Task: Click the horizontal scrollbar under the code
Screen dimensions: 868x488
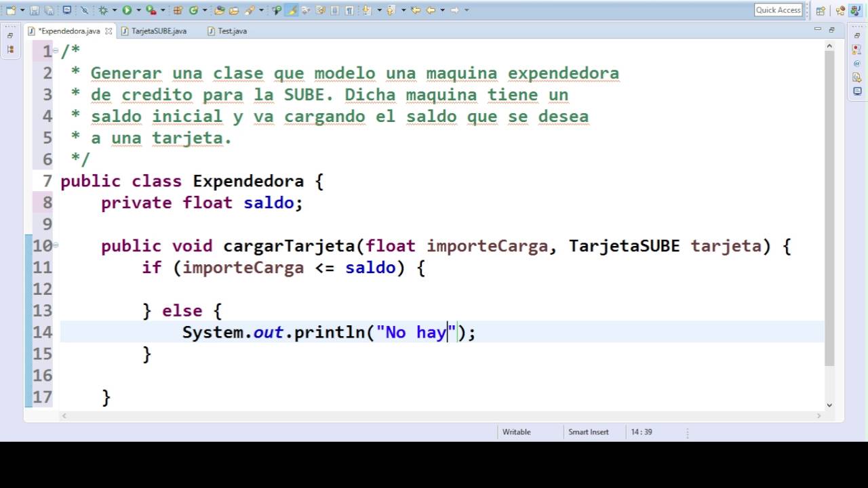Action: click(441, 415)
